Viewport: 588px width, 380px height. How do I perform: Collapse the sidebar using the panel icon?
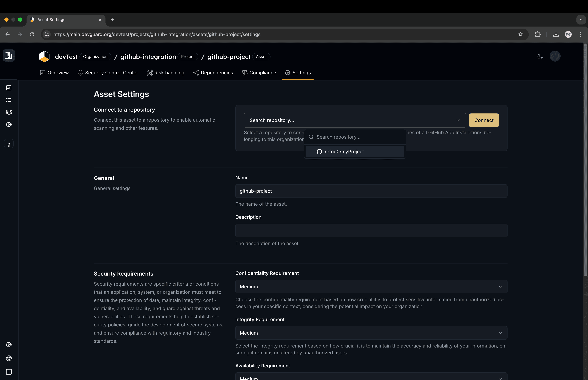pos(9,372)
